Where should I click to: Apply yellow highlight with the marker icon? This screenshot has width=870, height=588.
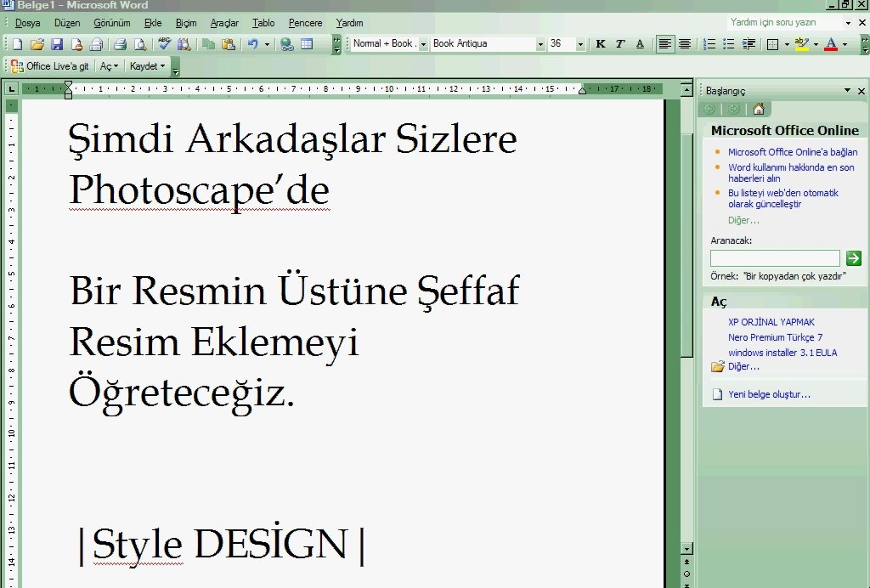[801, 44]
